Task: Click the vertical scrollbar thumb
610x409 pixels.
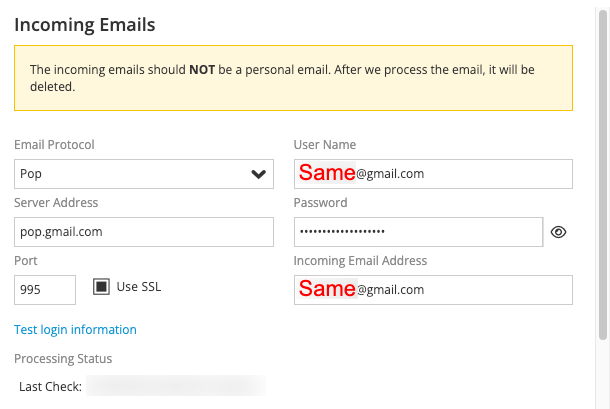Action: (x=603, y=175)
